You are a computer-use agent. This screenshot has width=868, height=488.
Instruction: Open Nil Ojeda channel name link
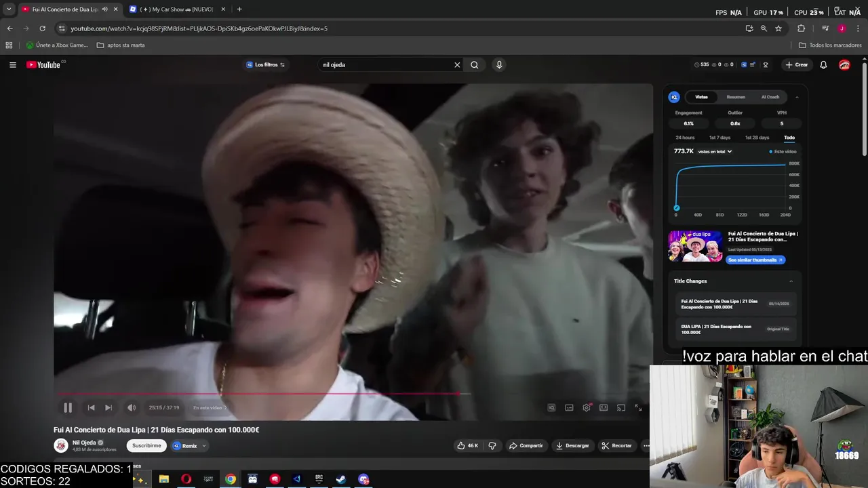pos(84,443)
